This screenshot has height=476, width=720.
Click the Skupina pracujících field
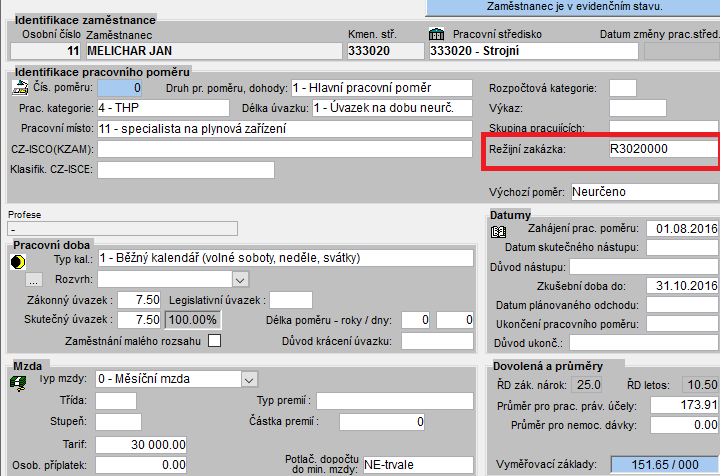point(664,127)
